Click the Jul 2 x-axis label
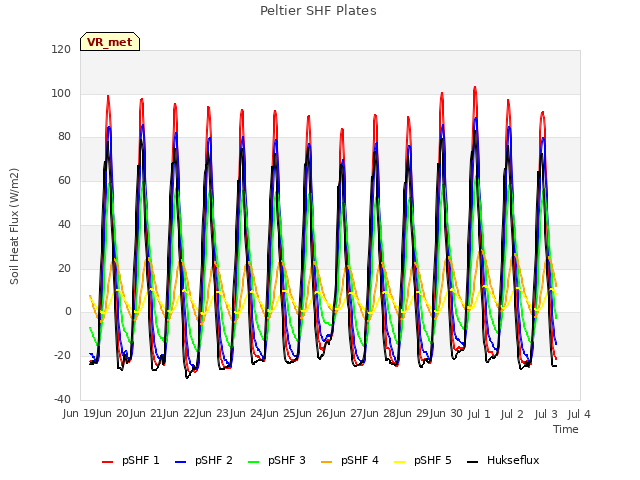 click(512, 414)
